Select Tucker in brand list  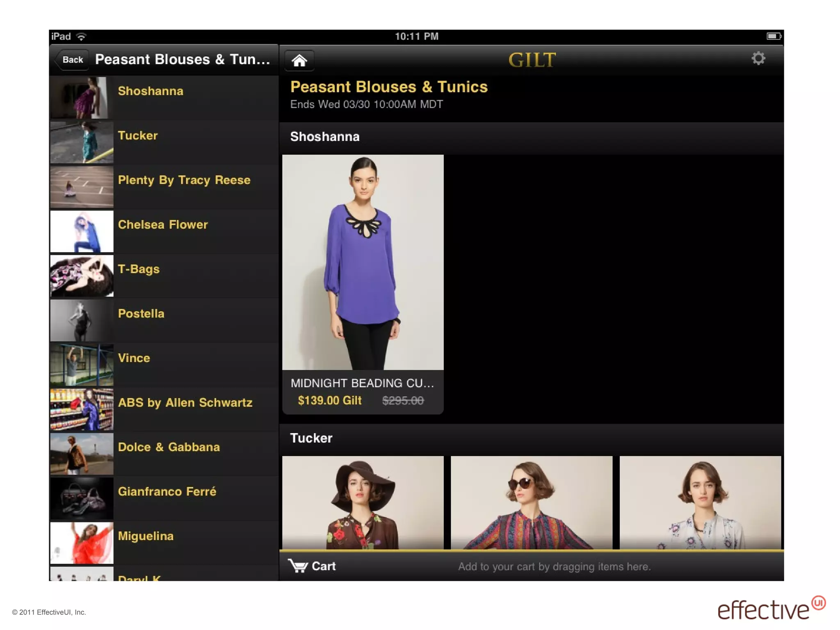pyautogui.click(x=138, y=136)
